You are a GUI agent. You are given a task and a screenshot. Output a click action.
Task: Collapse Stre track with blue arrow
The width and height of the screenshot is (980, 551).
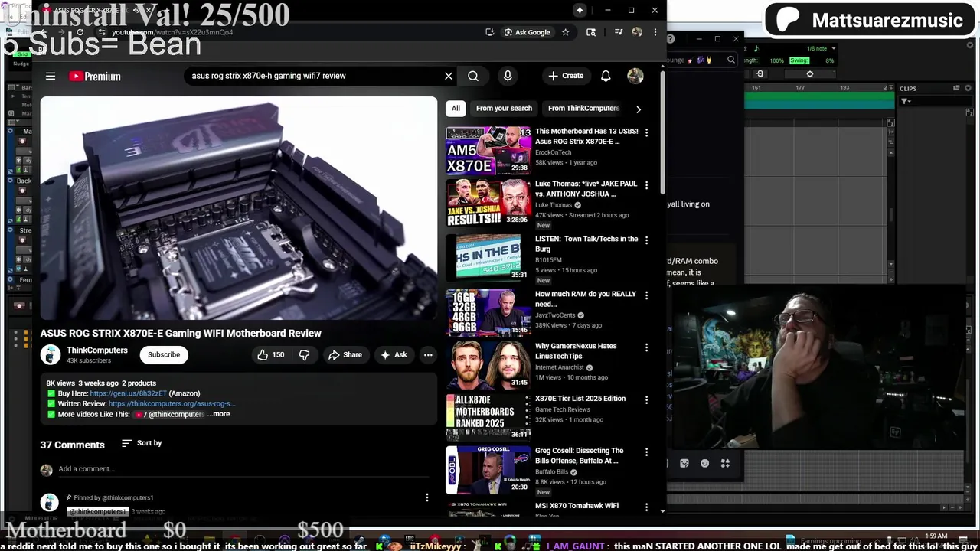pos(10,230)
